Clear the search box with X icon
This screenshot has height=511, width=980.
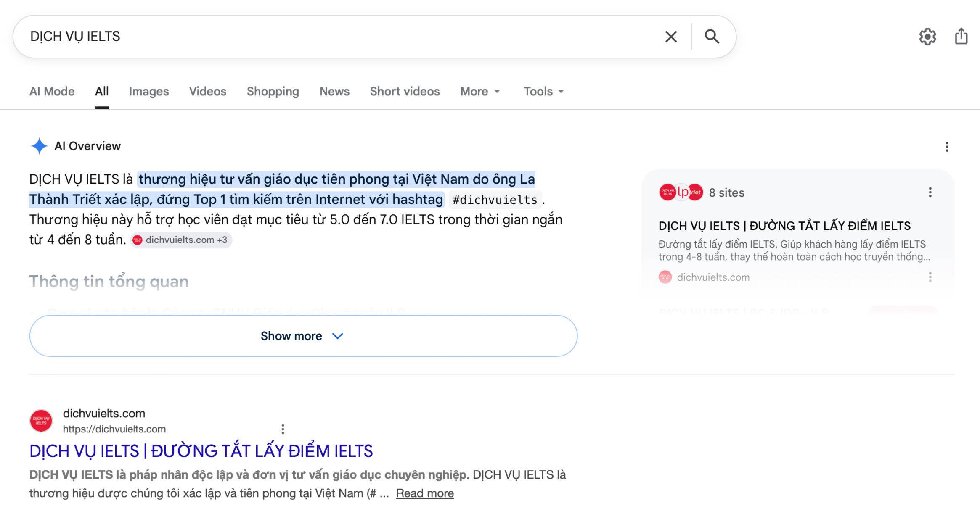[671, 37]
